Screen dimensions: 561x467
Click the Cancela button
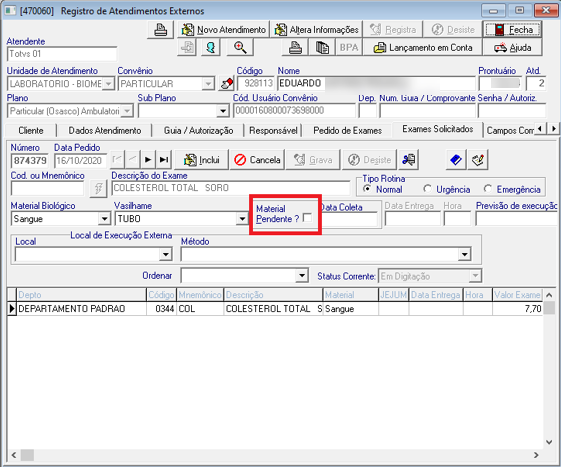pyautogui.click(x=257, y=160)
